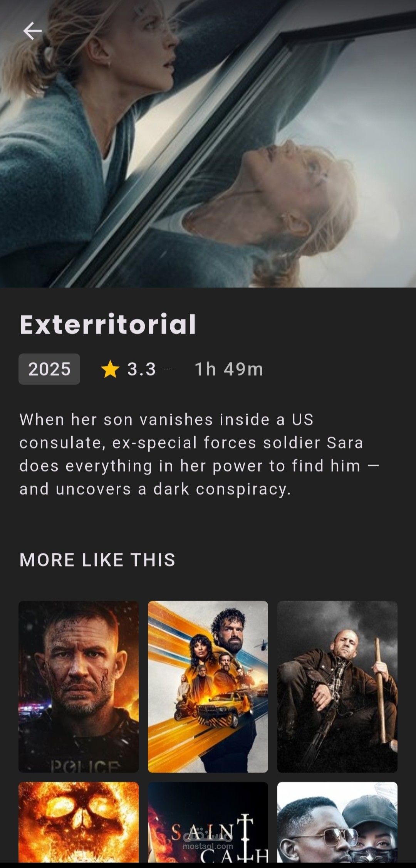Open the synopsis about the US consulate
The height and width of the screenshot is (868, 416).
click(x=200, y=454)
